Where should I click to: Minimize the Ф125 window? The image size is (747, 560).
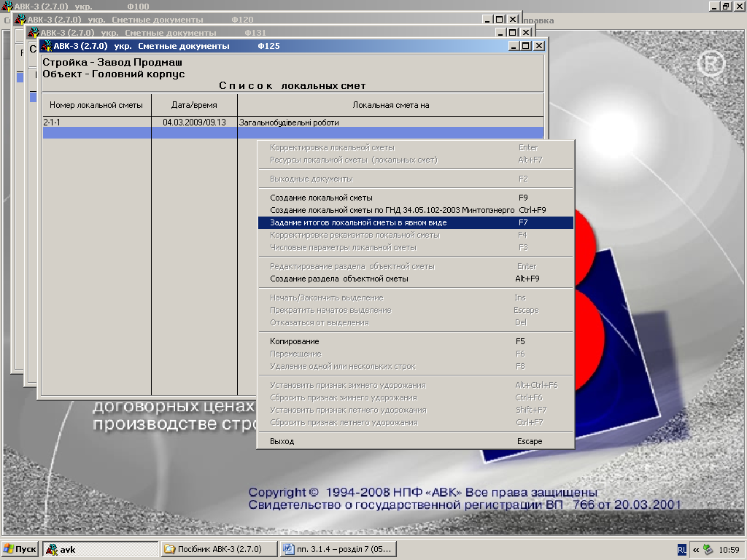click(513, 46)
